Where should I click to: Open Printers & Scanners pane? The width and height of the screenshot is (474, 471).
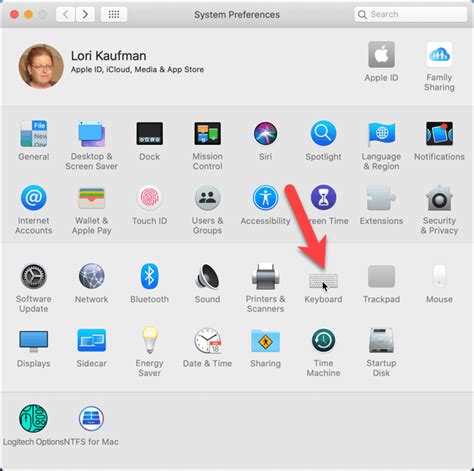pos(265,276)
